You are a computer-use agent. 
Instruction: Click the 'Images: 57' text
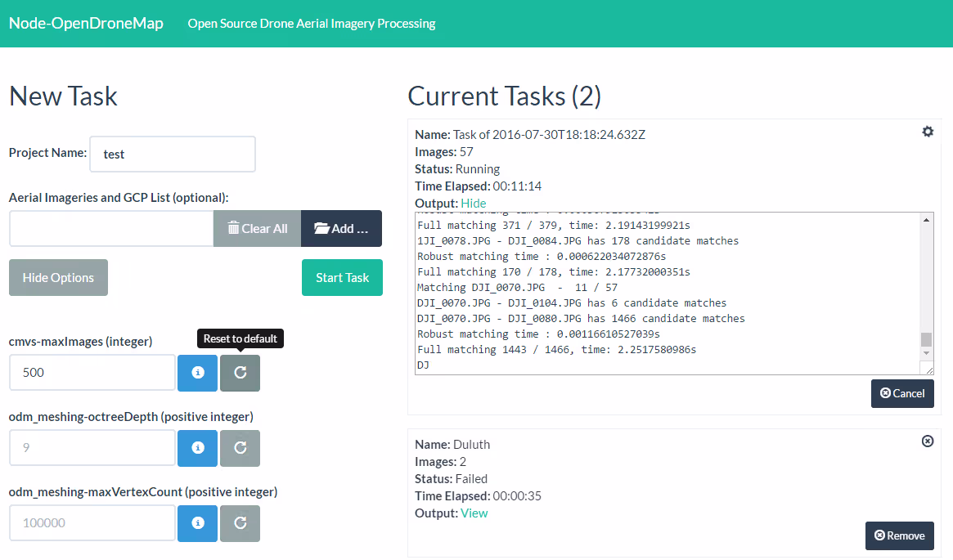coord(443,152)
